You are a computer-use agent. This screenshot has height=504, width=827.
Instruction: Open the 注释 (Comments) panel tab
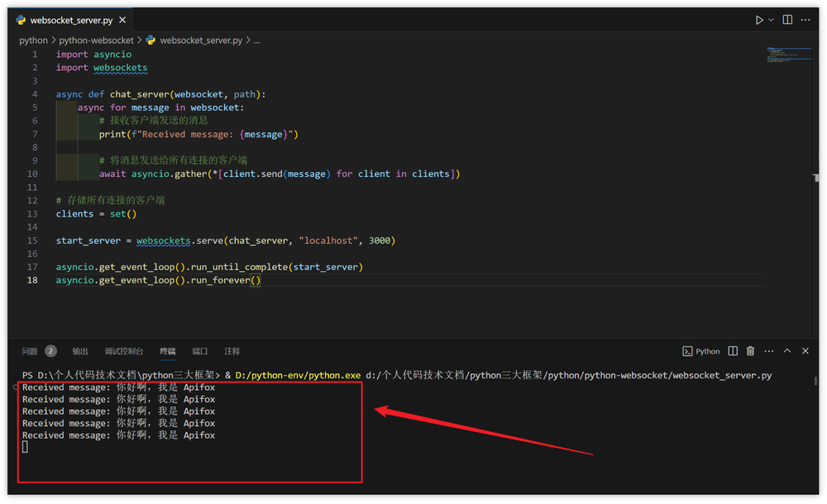[x=232, y=351]
